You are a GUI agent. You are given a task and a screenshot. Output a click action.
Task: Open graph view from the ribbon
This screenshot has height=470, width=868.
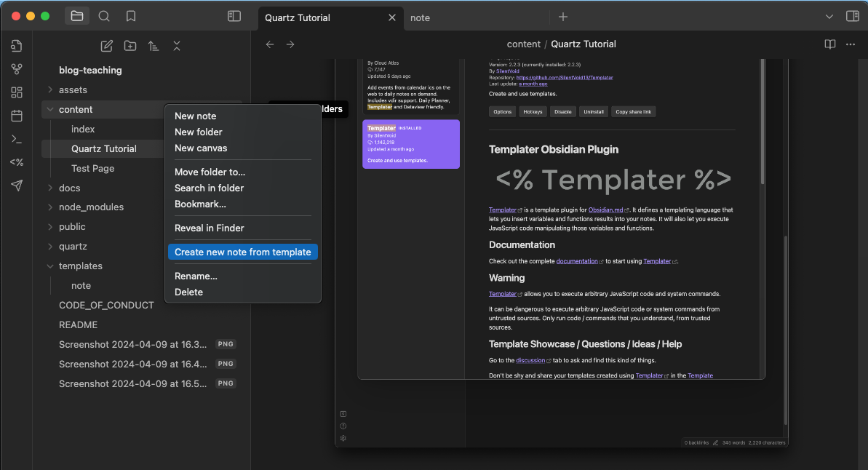point(17,68)
